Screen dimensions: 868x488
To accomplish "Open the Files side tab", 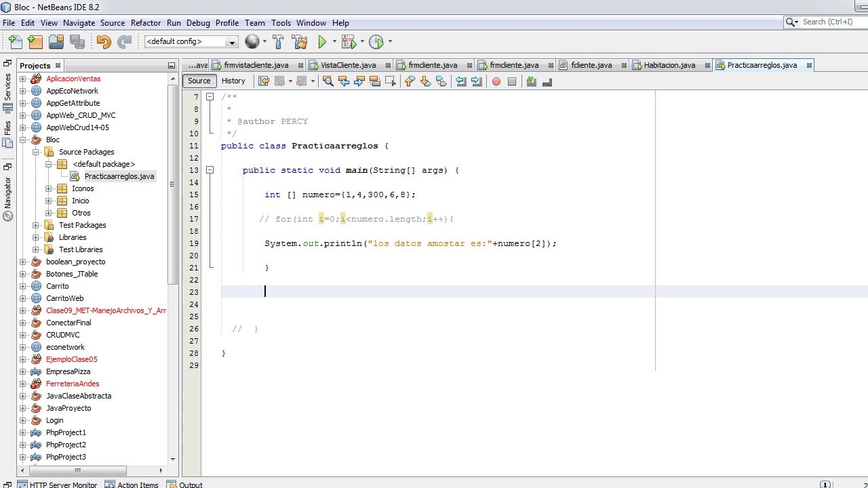I will pos(7,134).
